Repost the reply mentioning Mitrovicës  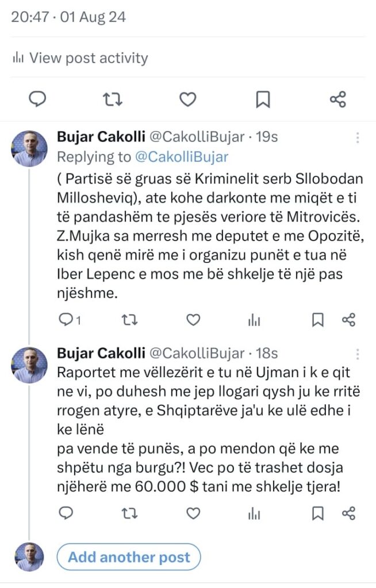coord(131,320)
